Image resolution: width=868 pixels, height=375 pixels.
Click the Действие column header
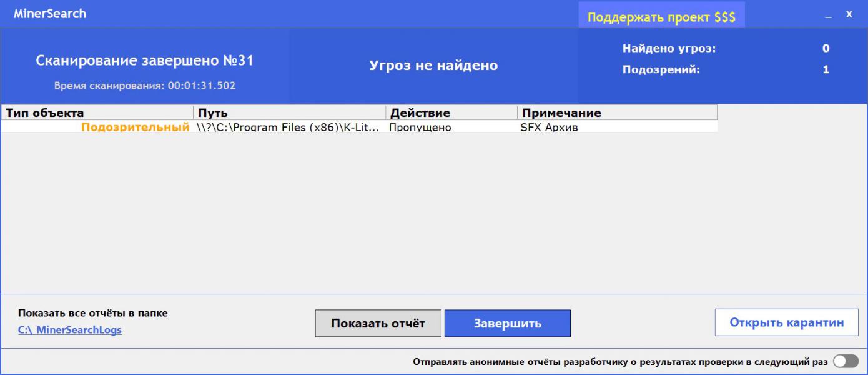[x=451, y=113]
